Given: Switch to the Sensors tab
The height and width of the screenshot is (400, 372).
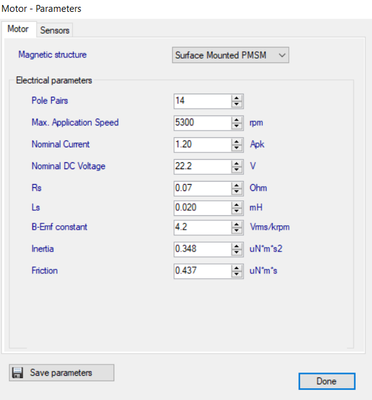Looking at the screenshot, I should (x=55, y=30).
